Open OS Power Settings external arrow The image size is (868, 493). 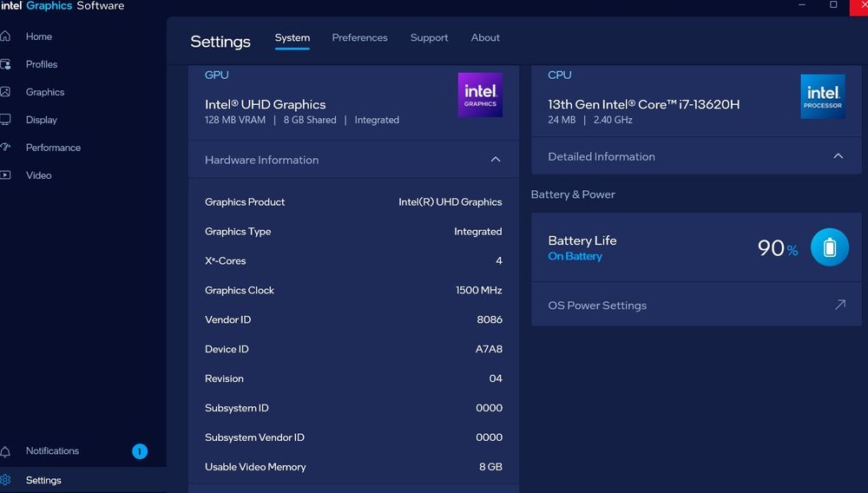click(x=839, y=306)
